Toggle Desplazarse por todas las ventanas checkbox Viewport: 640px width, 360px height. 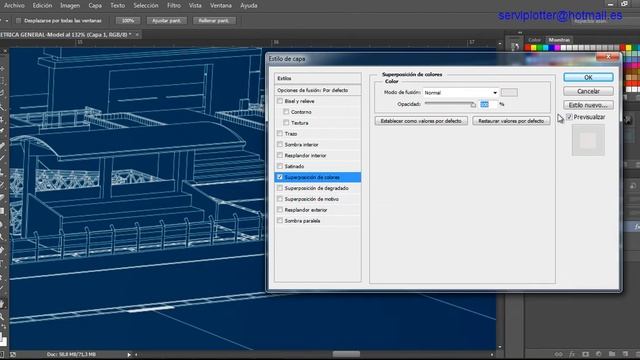pyautogui.click(x=18, y=20)
